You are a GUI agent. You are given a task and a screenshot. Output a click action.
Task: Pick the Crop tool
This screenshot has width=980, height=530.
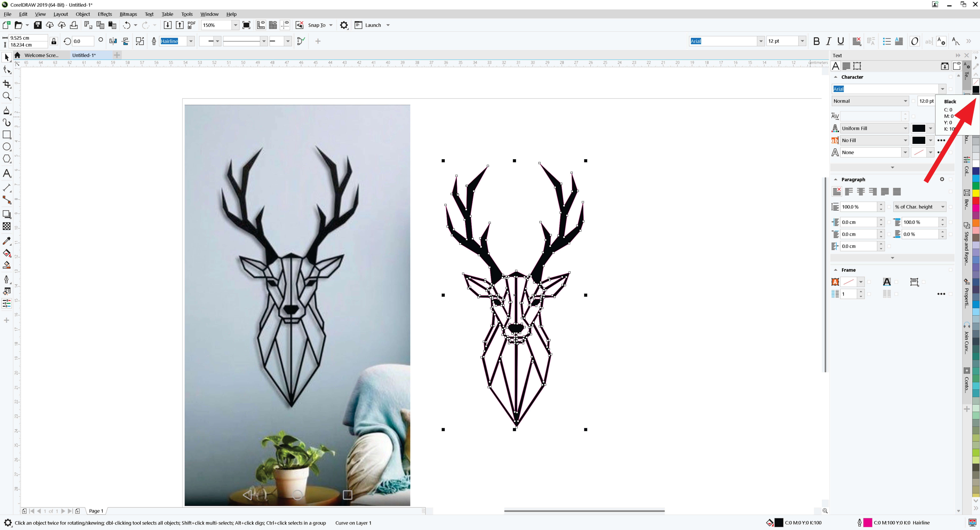point(6,84)
